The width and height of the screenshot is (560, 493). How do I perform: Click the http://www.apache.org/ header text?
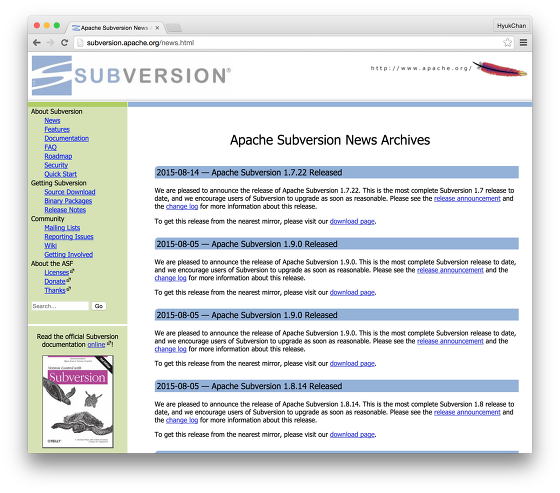[x=421, y=68]
